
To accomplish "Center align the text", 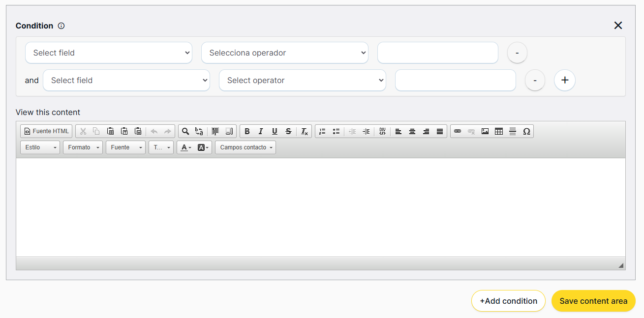I will [x=412, y=131].
